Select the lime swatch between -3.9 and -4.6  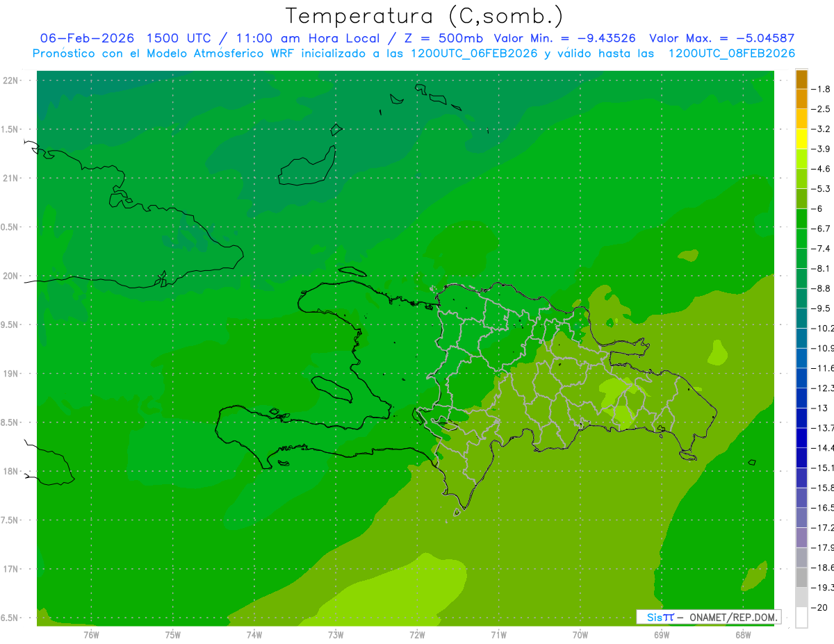coord(801,158)
